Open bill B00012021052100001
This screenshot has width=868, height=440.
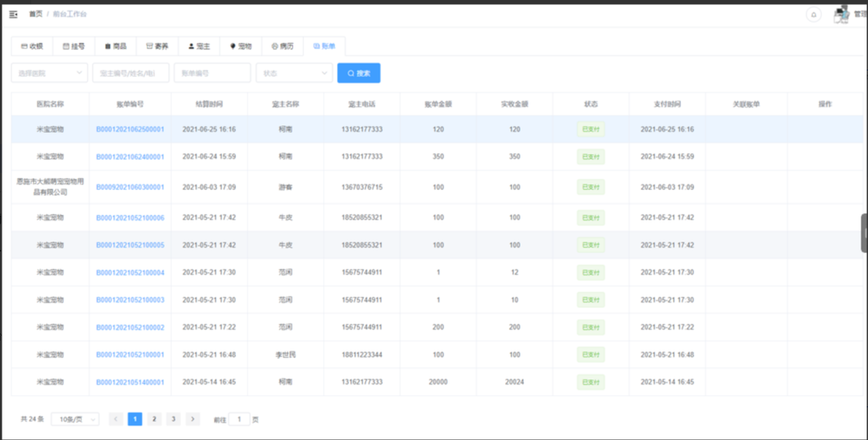[x=130, y=355]
